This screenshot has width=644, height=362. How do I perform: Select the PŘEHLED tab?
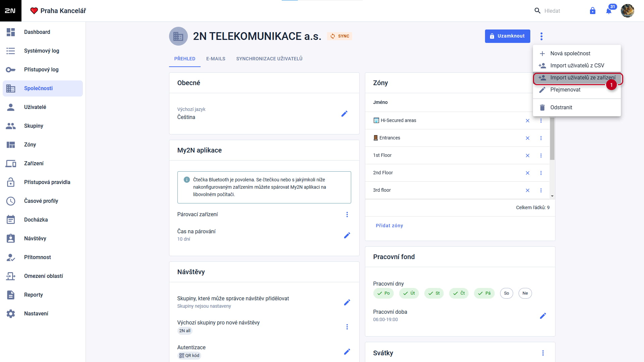184,59
